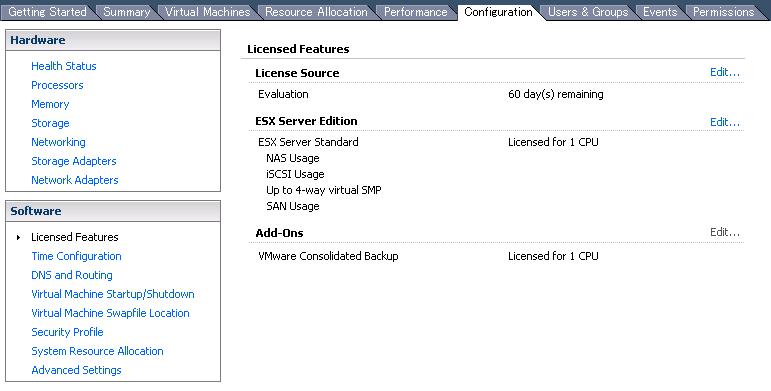Open Time Configuration
This screenshot has height=391, width=771.
(x=76, y=256)
